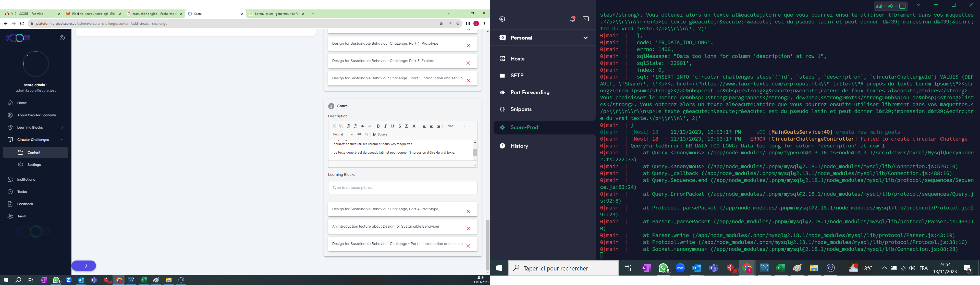Screen dimensions: 980x285
Task: Open the text color picker
Action: 415,126
